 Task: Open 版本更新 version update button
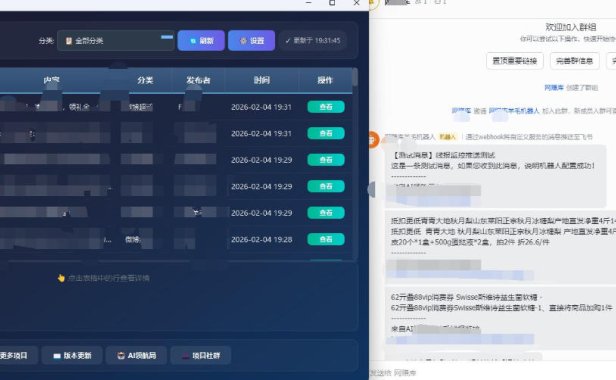click(x=72, y=356)
